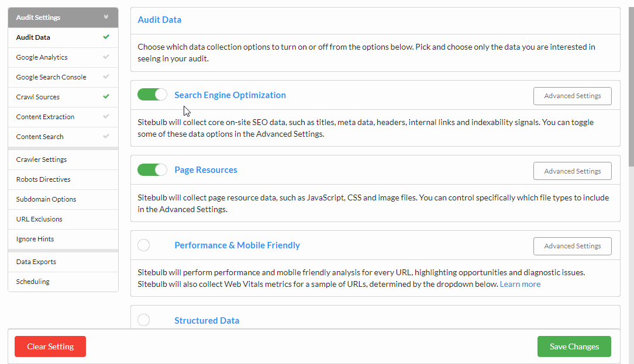Viewport: 634px width, 364px height.
Task: Turn off the Page Resources toggle
Action: point(152,169)
